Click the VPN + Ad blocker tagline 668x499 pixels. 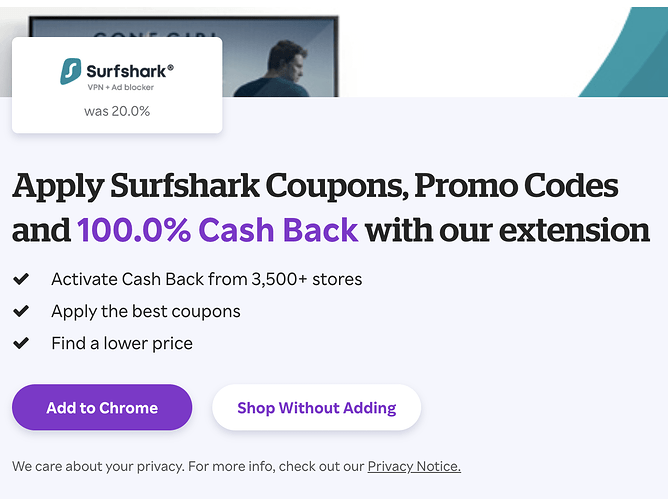(x=121, y=87)
